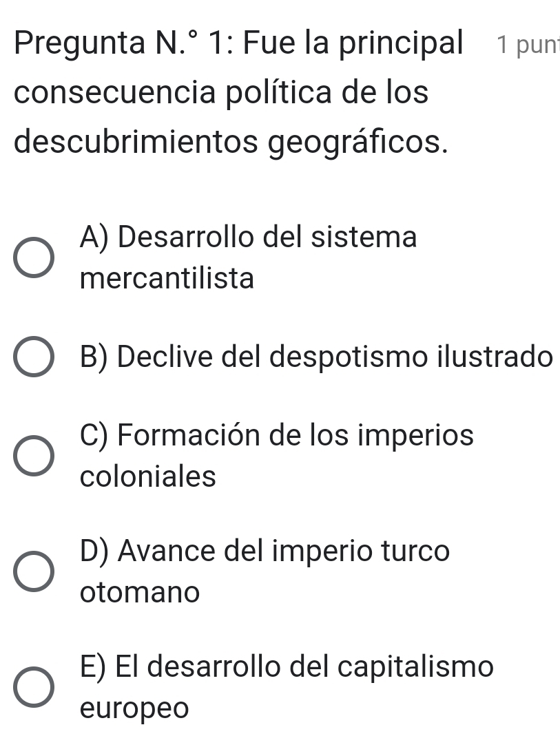Click the word 'mercantilista' under option A
The width and height of the screenshot is (560, 736).
(x=167, y=279)
